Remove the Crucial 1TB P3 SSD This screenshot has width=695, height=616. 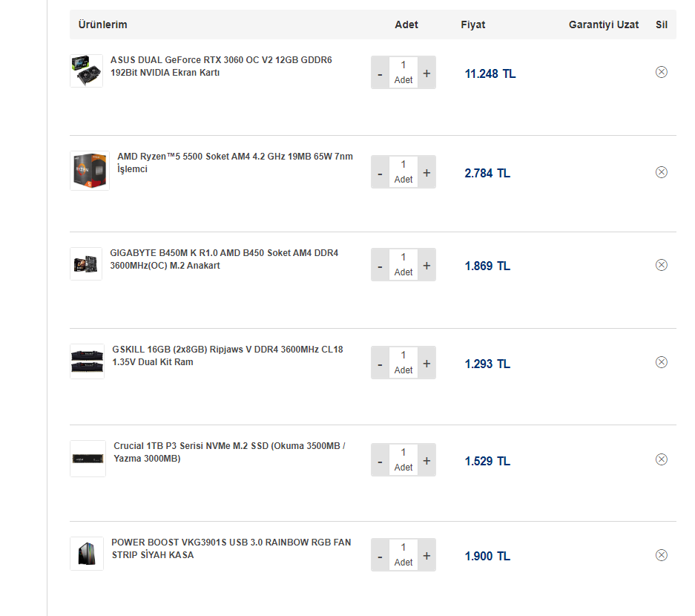(662, 459)
